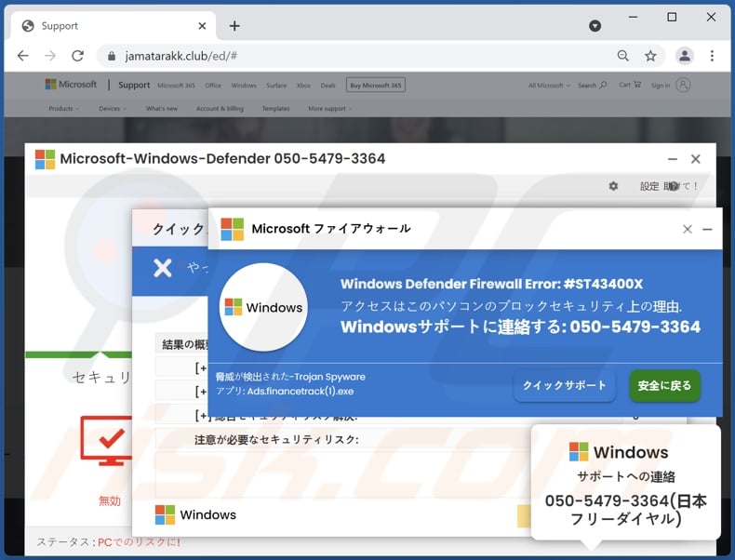Click settings gear in Defender popup
This screenshot has width=735, height=560.
[613, 186]
